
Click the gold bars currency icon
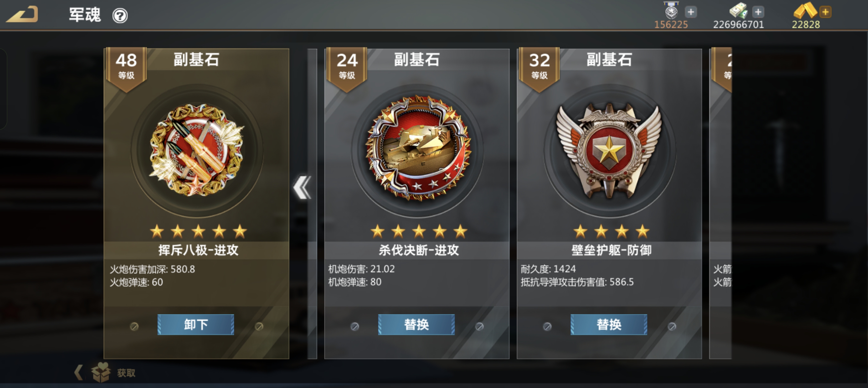pos(805,10)
